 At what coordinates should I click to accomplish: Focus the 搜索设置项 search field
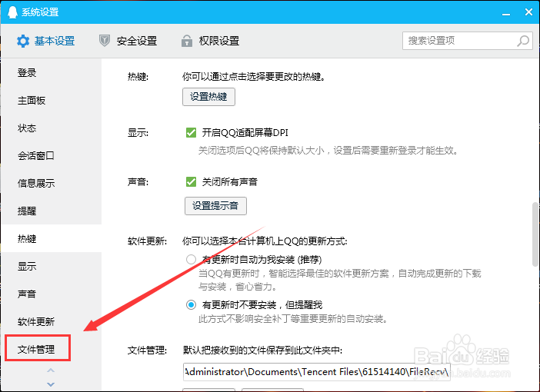(x=468, y=41)
